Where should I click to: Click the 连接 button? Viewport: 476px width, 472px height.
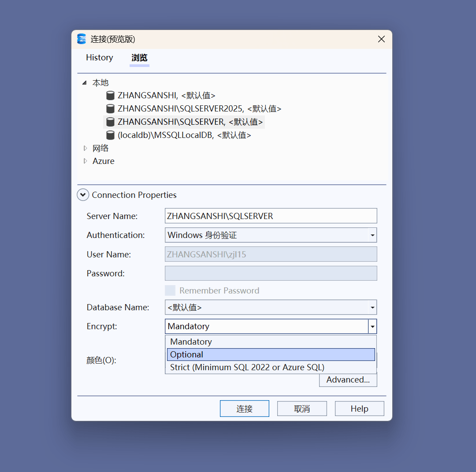tap(244, 409)
